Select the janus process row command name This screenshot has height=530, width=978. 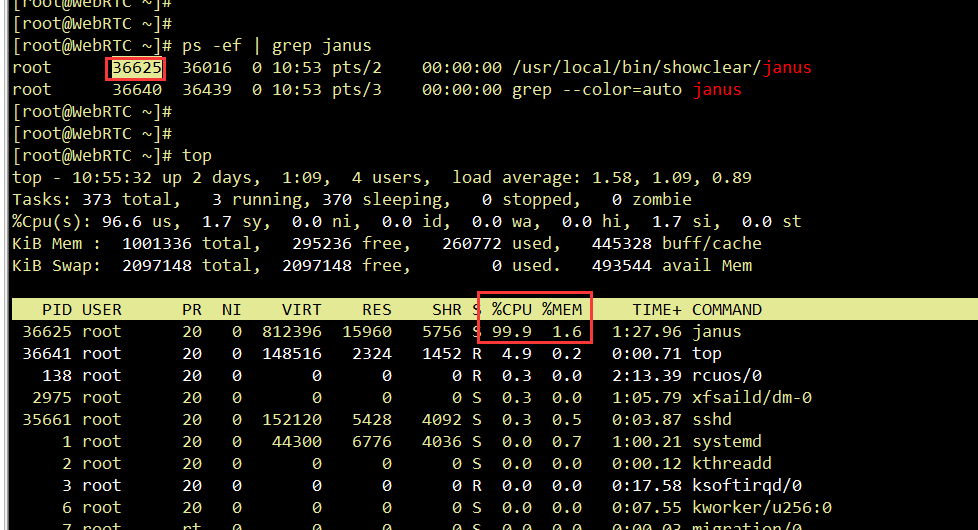tap(717, 331)
